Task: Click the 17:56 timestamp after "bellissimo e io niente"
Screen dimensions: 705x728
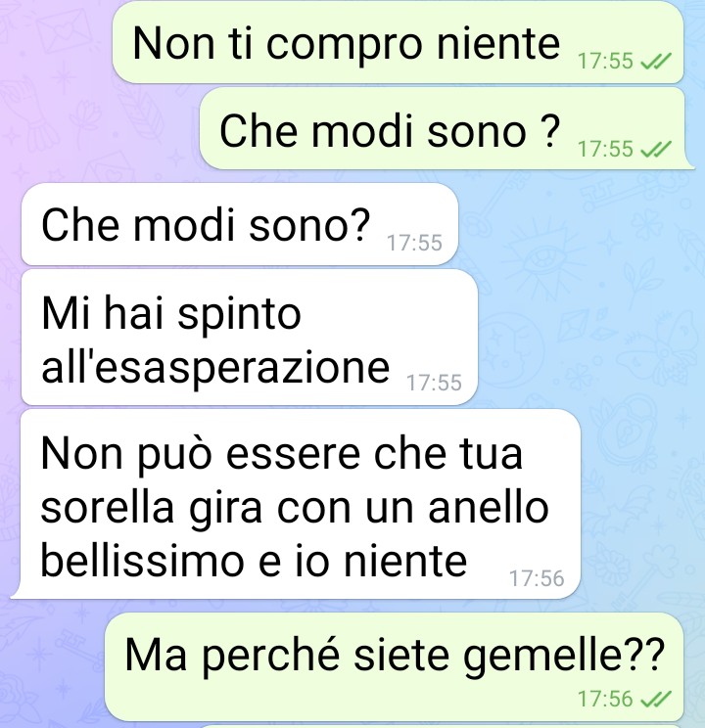Action: coord(537,578)
